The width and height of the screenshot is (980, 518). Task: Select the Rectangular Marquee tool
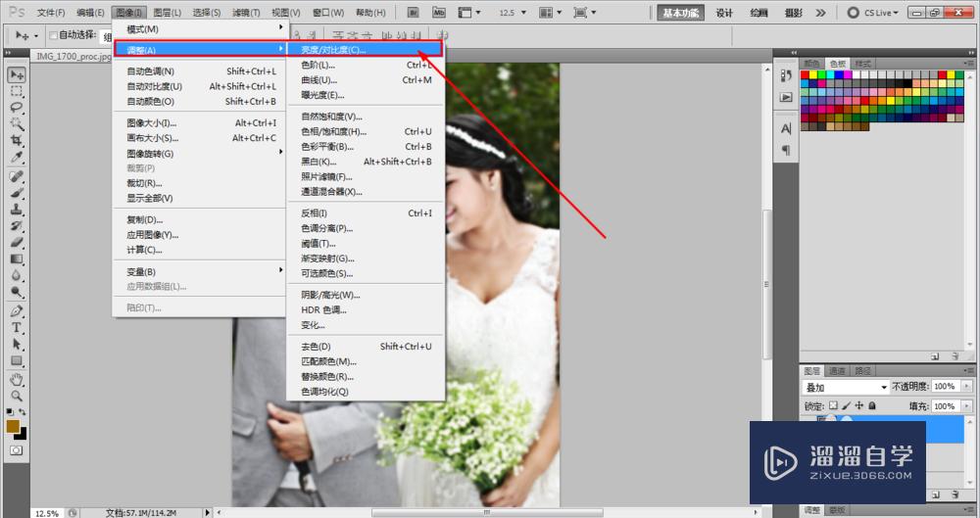pyautogui.click(x=17, y=91)
